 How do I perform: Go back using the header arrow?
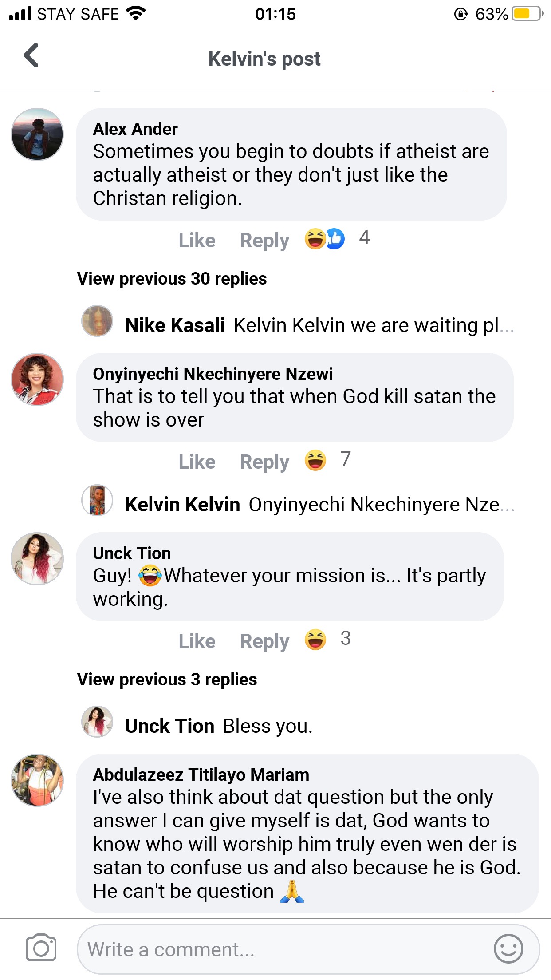pyautogui.click(x=31, y=56)
